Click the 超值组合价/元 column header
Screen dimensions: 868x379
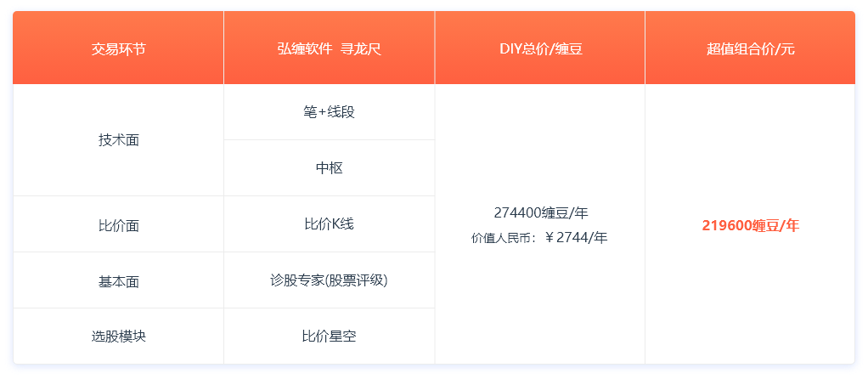[750, 48]
